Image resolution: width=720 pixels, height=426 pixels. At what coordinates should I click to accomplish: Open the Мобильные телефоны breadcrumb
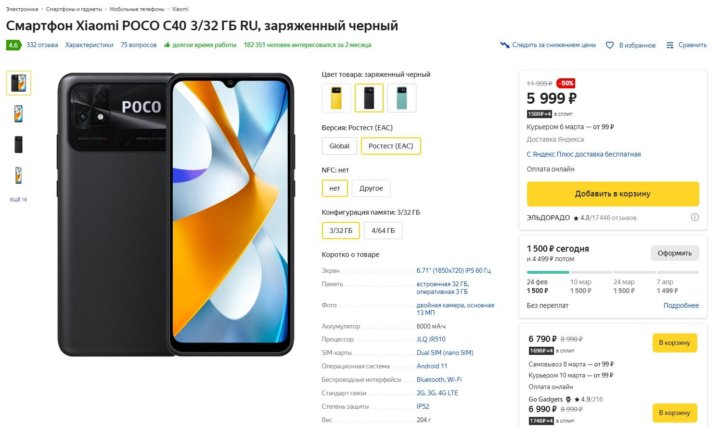(x=137, y=9)
